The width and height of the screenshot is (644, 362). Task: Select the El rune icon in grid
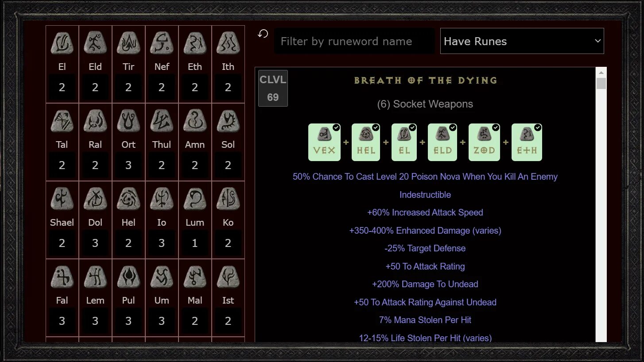point(62,43)
